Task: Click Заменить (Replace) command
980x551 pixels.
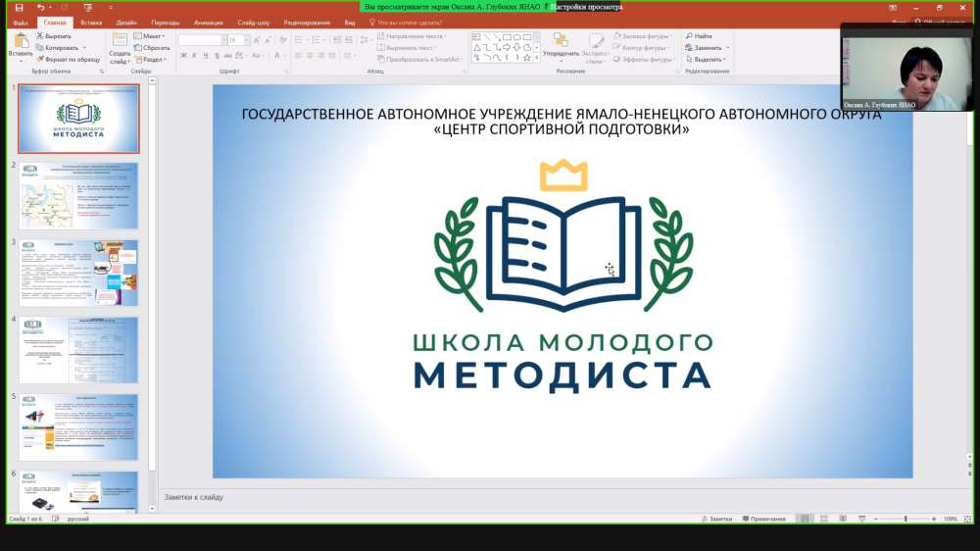Action: coord(707,47)
